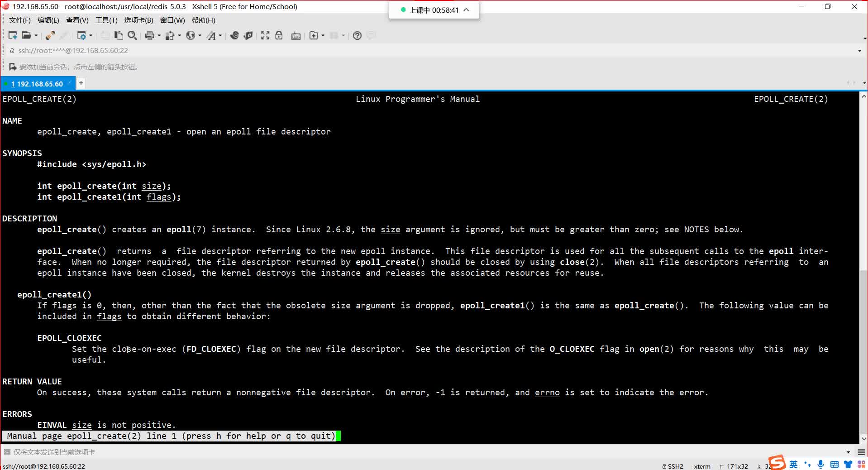Open the 编辑(E) menu
Screen dimensions: 868x470
[x=48, y=20]
